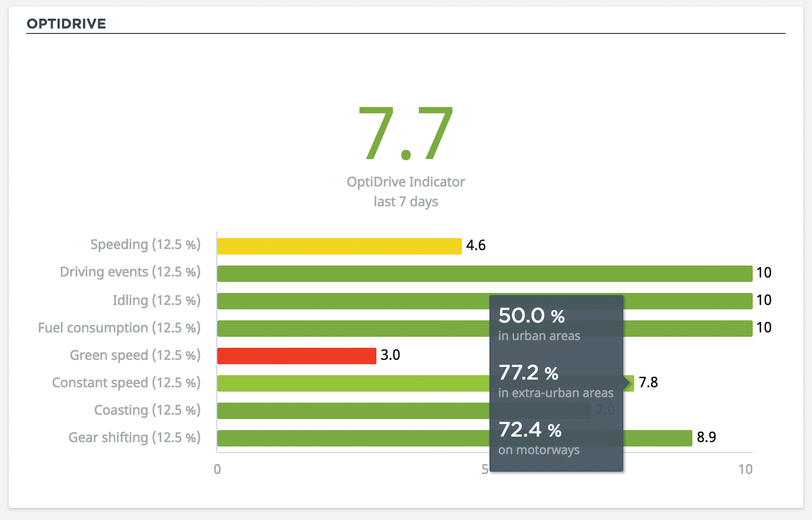
Task: Click the red Green speed bar
Action: [296, 356]
